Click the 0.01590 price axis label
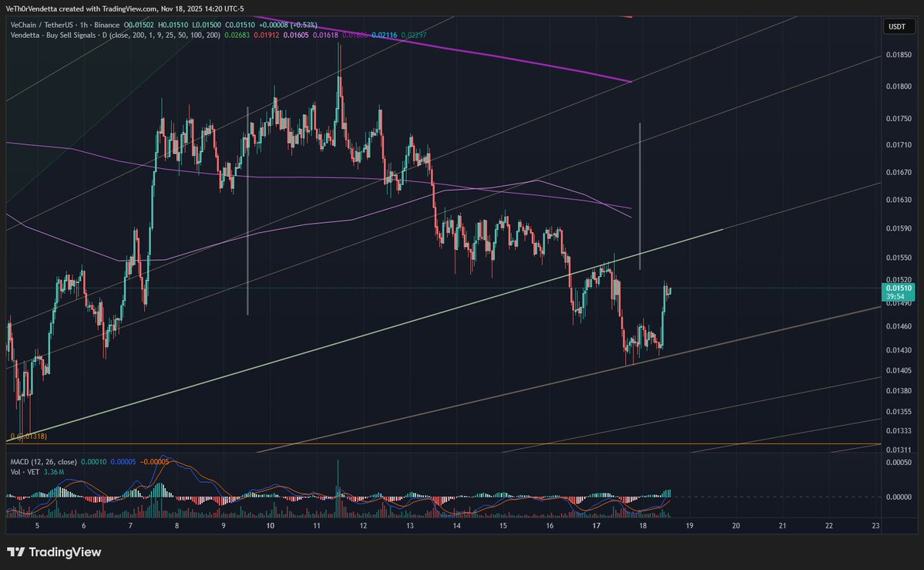 pyautogui.click(x=899, y=228)
